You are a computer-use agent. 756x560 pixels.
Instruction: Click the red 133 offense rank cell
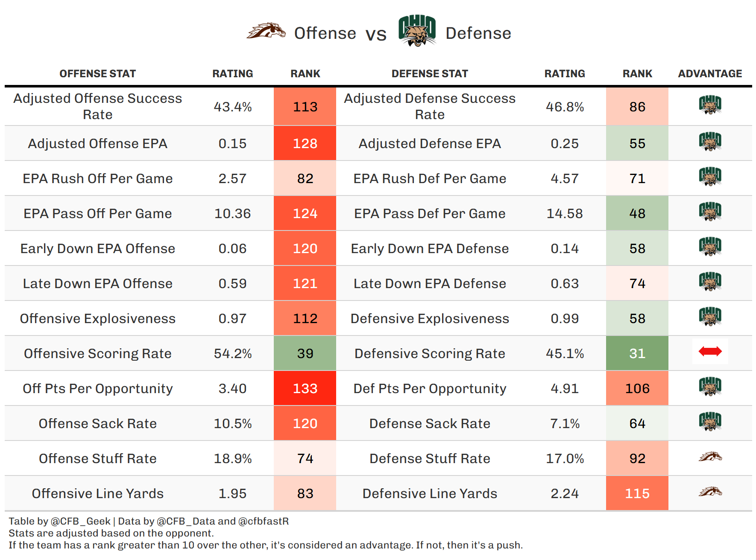tap(305, 388)
